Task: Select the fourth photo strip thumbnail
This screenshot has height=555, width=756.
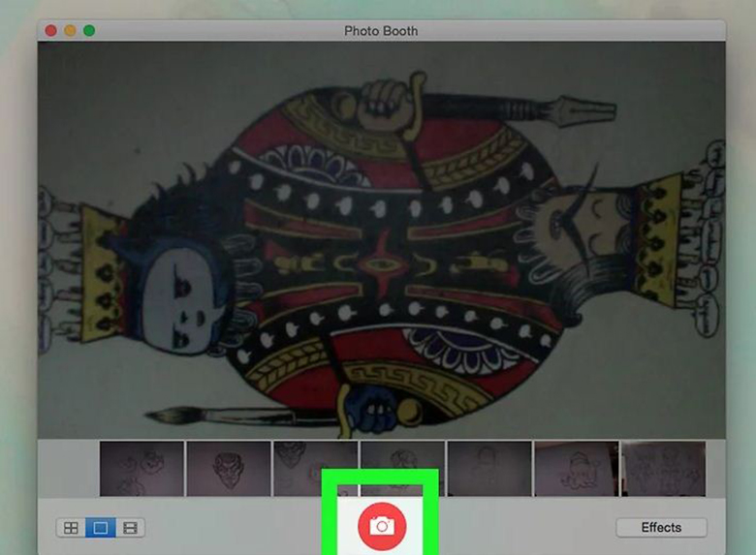Action: coord(402,469)
